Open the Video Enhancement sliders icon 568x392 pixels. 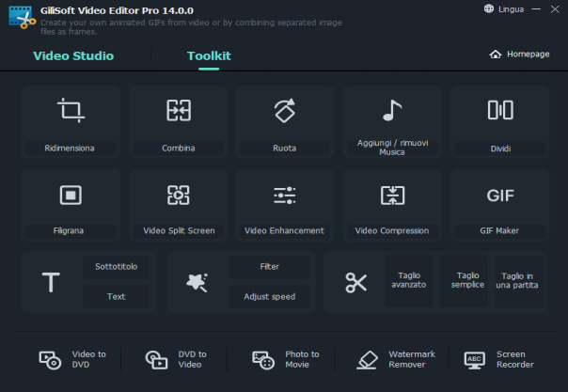pos(285,196)
